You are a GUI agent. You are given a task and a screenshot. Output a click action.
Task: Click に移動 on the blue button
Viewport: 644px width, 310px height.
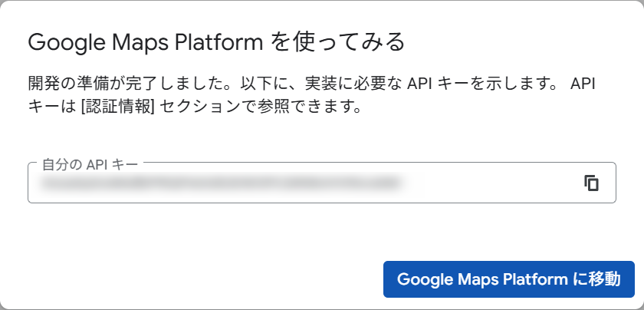point(596,279)
